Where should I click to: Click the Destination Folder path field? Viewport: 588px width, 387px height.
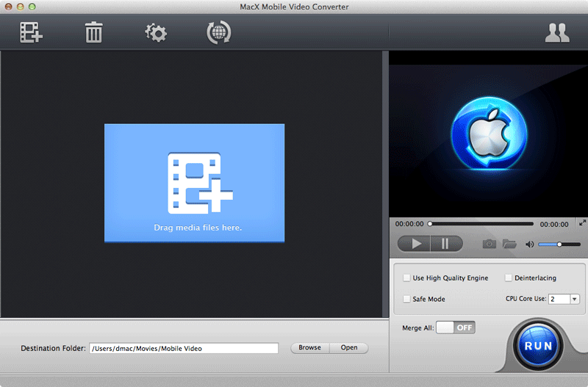pos(184,348)
